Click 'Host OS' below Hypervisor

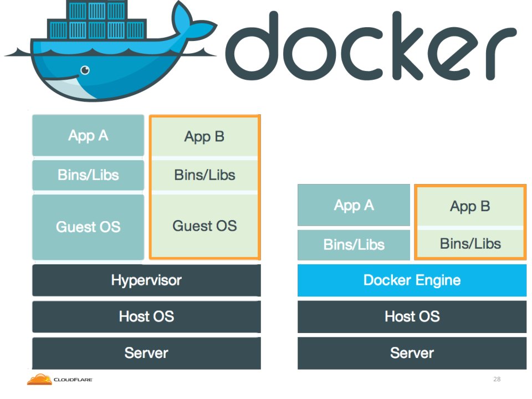pyautogui.click(x=146, y=316)
